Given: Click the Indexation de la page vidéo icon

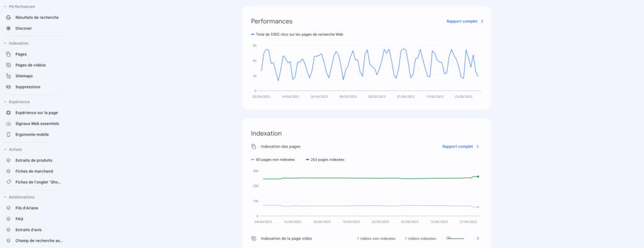Looking at the screenshot, I should (254, 238).
